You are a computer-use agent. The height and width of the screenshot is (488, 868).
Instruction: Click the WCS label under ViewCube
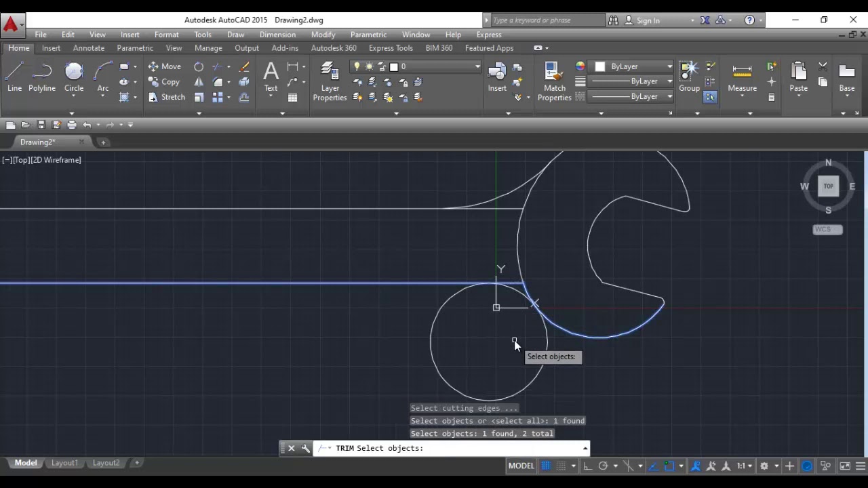click(827, 229)
